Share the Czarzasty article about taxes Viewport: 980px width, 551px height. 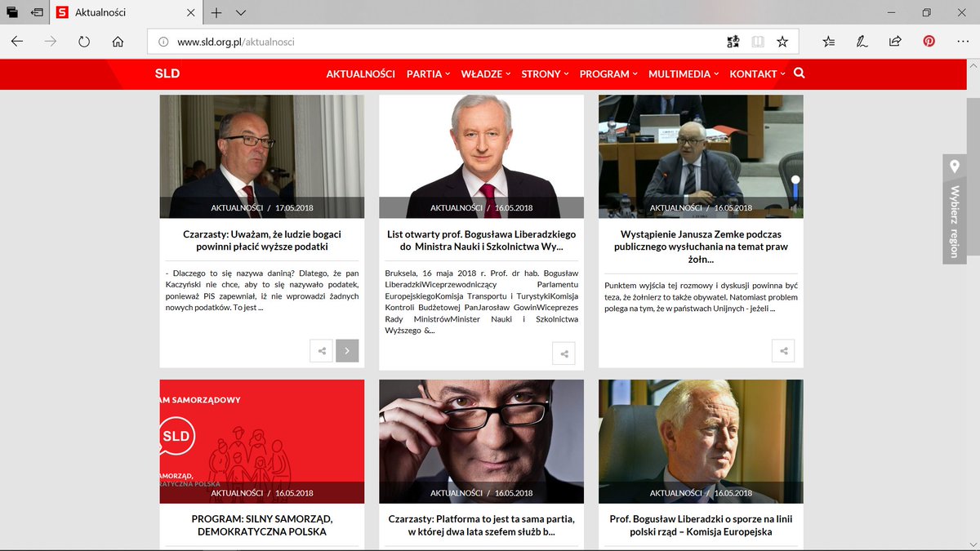point(321,350)
